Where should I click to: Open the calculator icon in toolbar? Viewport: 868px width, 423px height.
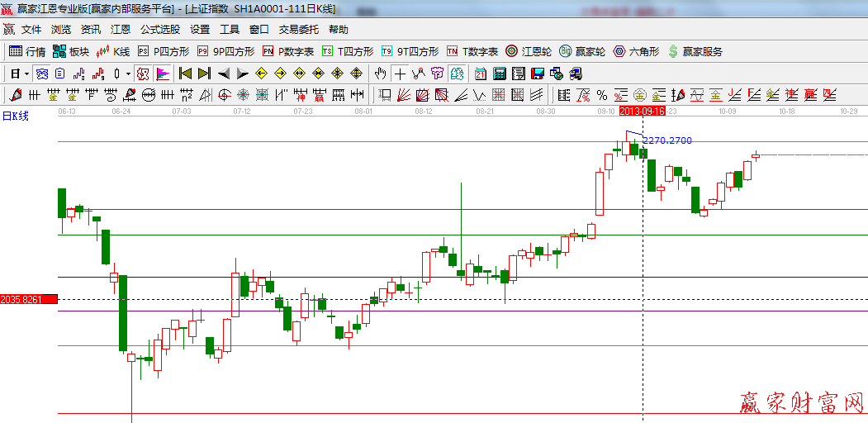point(500,74)
